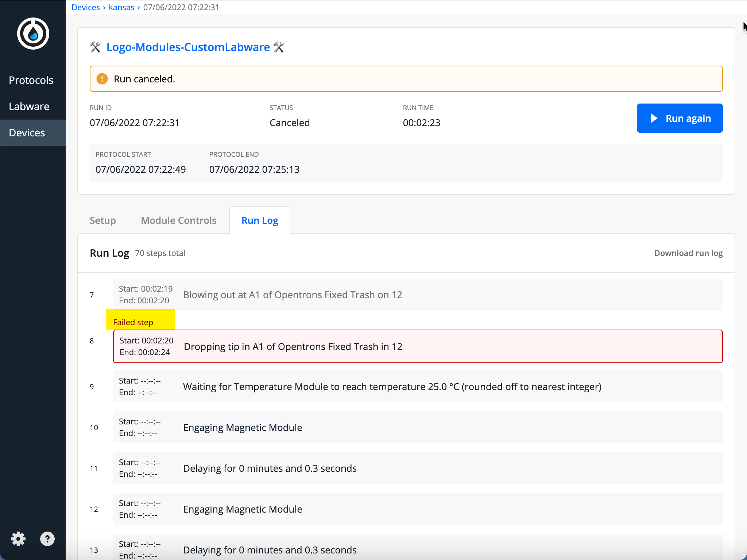The height and width of the screenshot is (560, 747).
Task: Select Devices in the sidebar
Action: click(27, 132)
